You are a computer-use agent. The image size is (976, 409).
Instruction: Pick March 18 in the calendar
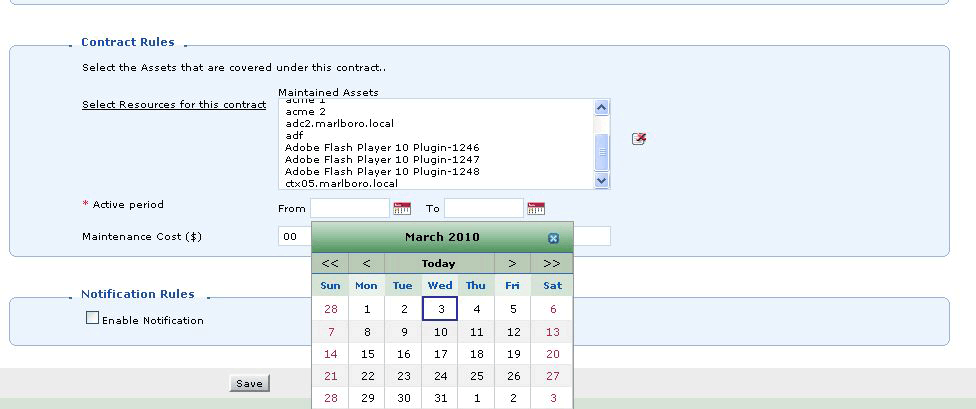(476, 354)
